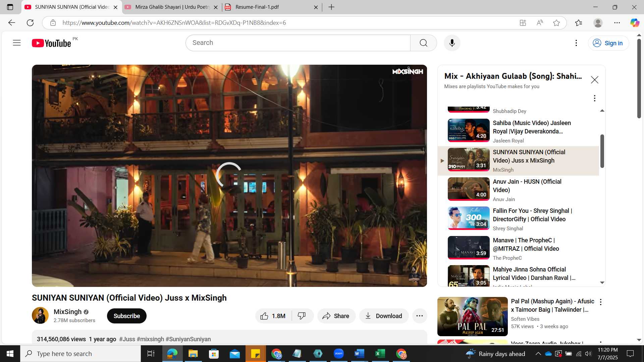Open Pal Pal Mashup Again recommended video
Screen dimensions: 644x362
[472, 316]
